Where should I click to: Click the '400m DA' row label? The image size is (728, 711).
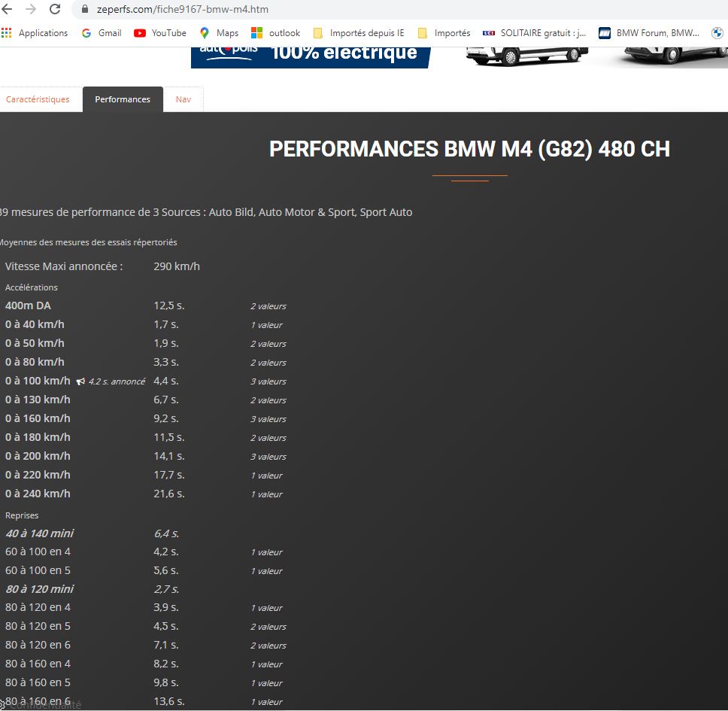(28, 305)
